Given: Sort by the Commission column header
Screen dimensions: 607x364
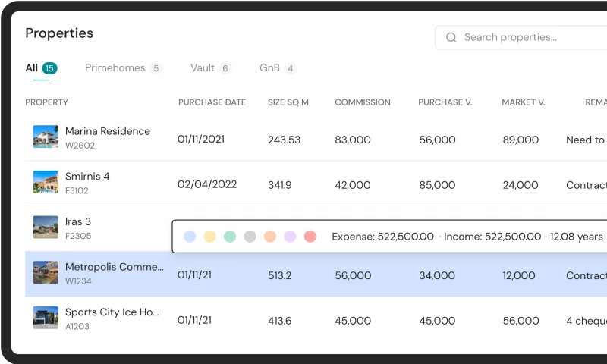Looking at the screenshot, I should 363,102.
